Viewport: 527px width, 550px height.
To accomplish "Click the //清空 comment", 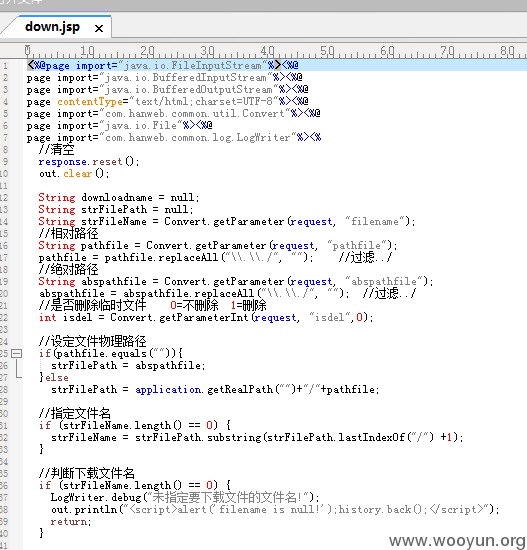I will tap(57, 149).
